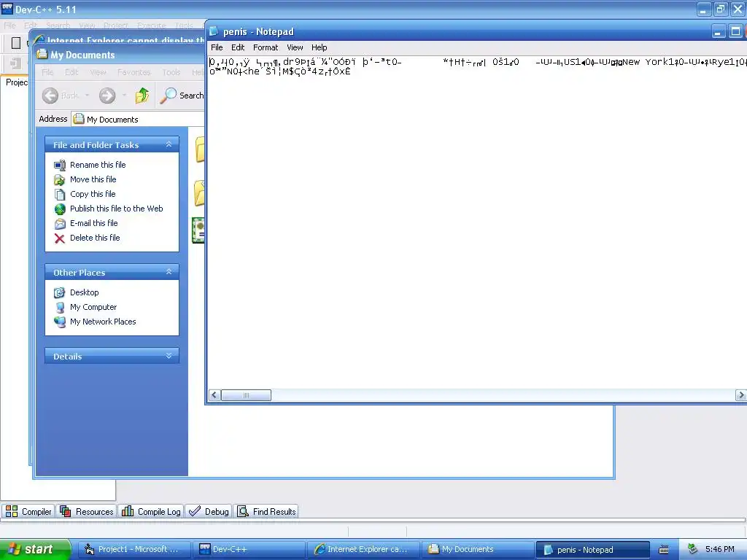Open the Notepad Format menu
Image resolution: width=747 pixels, height=560 pixels.
266,47
